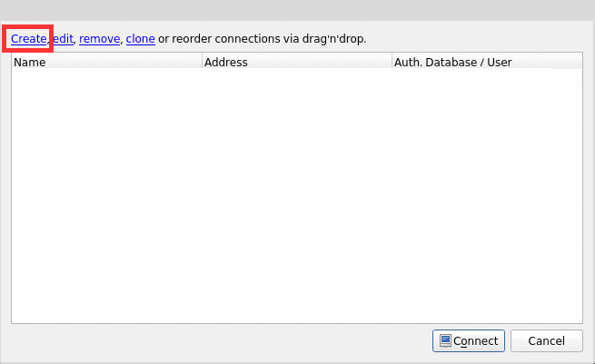Click the remove connection link
Screen dimensions: 595x364
pyautogui.click(x=99, y=39)
